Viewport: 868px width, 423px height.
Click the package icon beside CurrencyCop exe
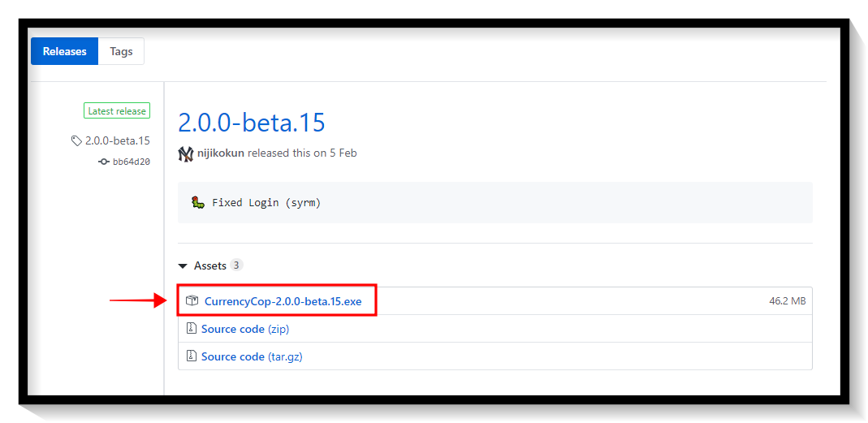pos(192,301)
